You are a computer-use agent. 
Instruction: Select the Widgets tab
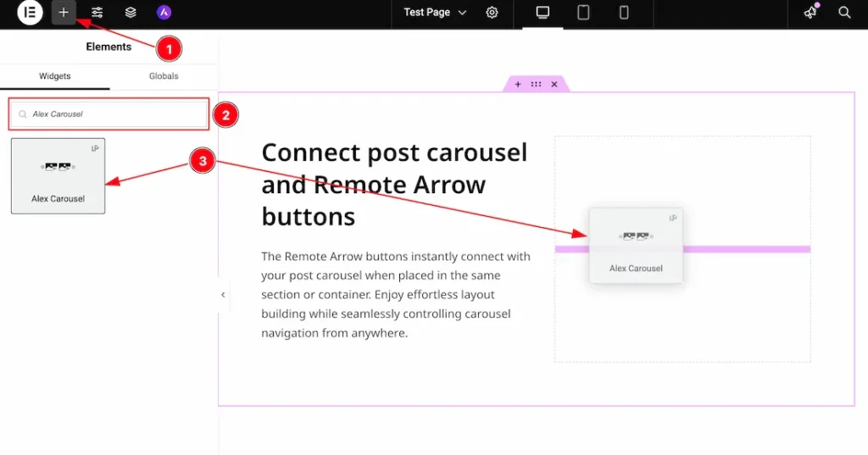(55, 76)
